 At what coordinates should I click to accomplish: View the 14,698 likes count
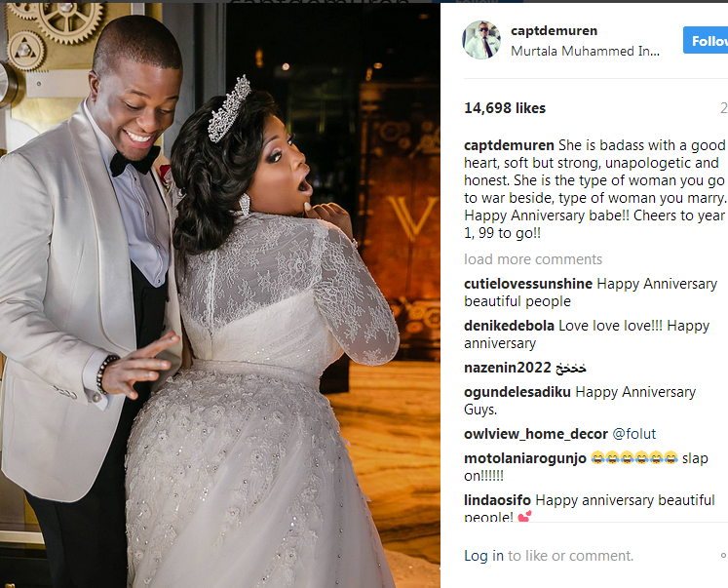click(x=505, y=108)
